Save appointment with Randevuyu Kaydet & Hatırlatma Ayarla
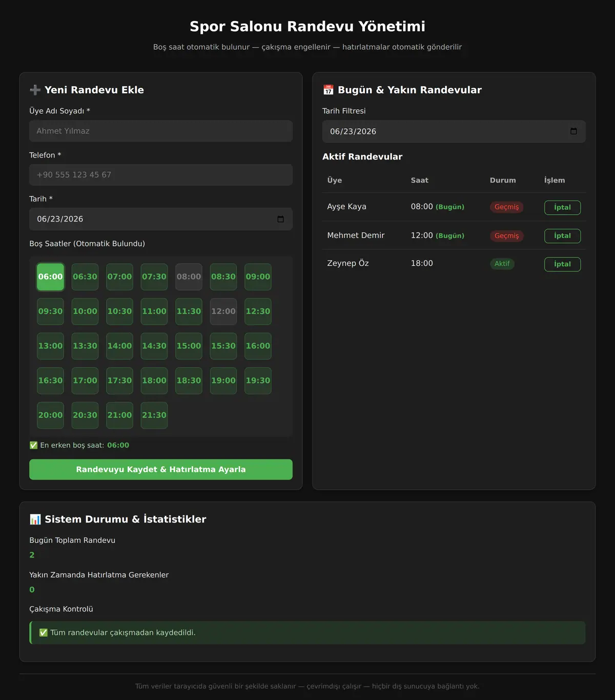 [x=161, y=469]
